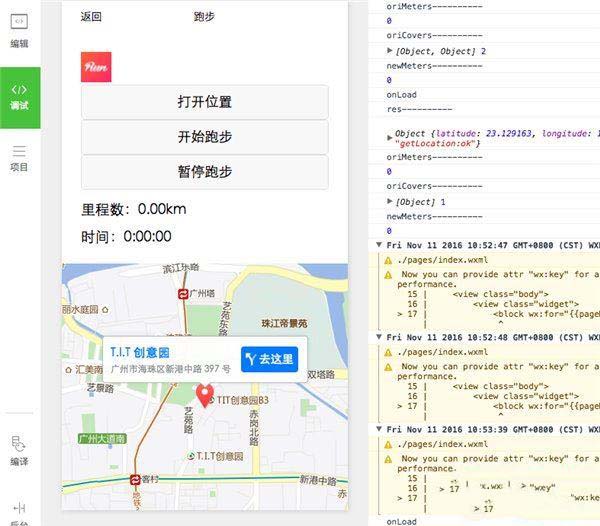Click the 编译 compile icon
The height and width of the screenshot is (526, 600).
pyautogui.click(x=19, y=451)
